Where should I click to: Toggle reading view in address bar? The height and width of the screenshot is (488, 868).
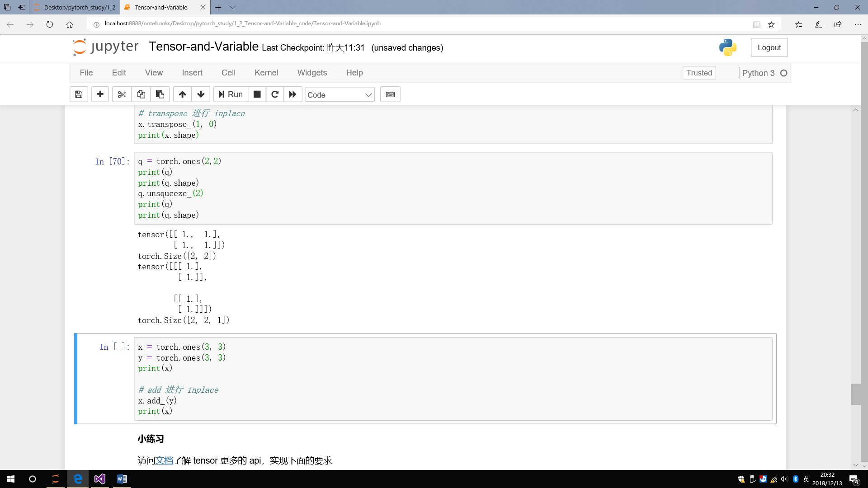(756, 24)
